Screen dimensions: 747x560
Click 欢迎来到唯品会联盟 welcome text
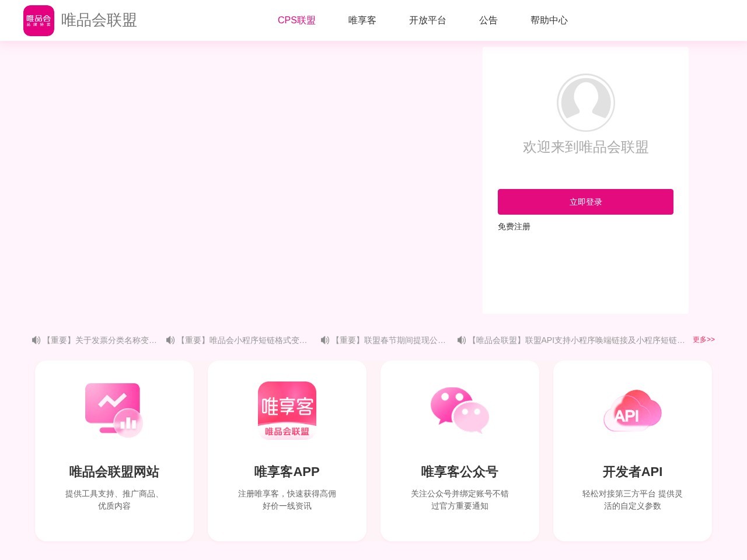point(586,147)
